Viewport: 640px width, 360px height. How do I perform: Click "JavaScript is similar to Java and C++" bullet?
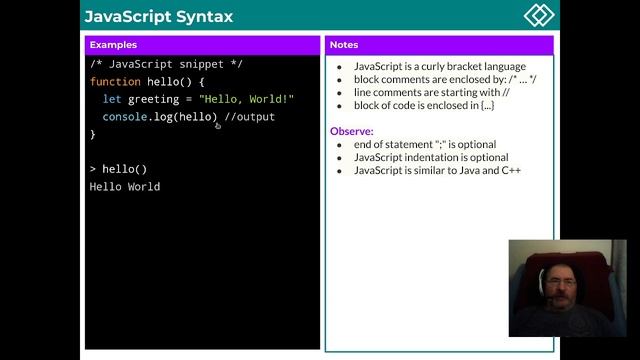[x=437, y=171]
